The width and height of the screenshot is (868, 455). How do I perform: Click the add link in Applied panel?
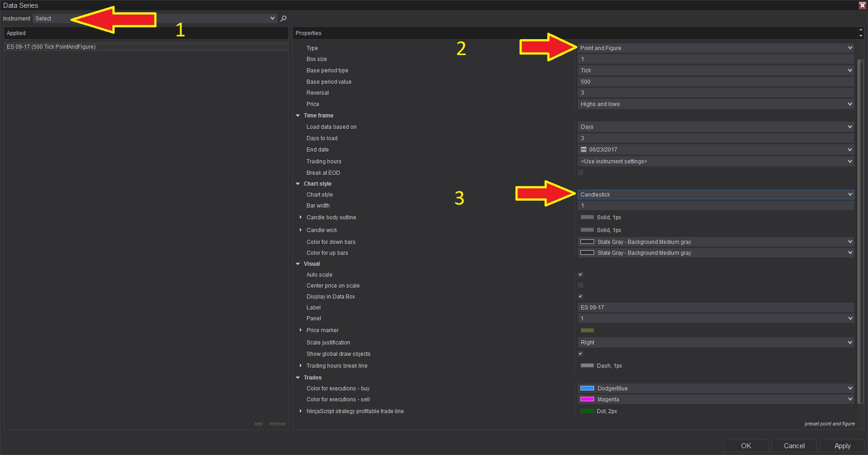258,424
